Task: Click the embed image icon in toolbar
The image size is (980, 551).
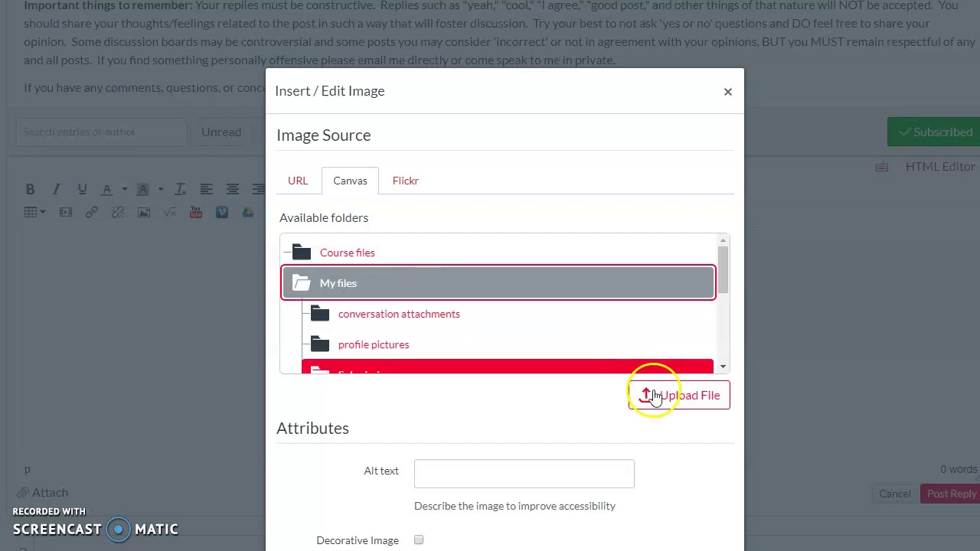Action: click(x=144, y=212)
